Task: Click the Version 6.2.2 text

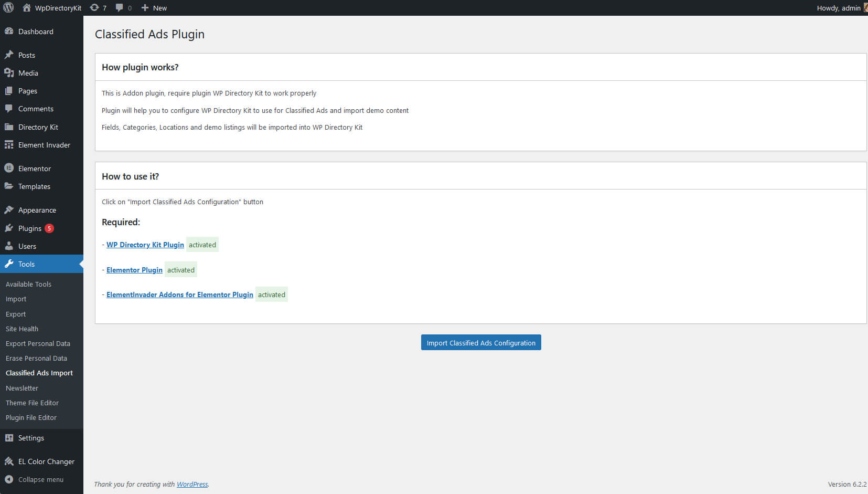Action: pos(847,484)
